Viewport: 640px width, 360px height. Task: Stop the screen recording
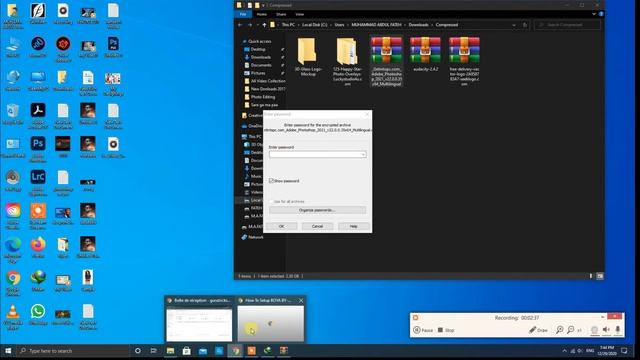coord(446,330)
